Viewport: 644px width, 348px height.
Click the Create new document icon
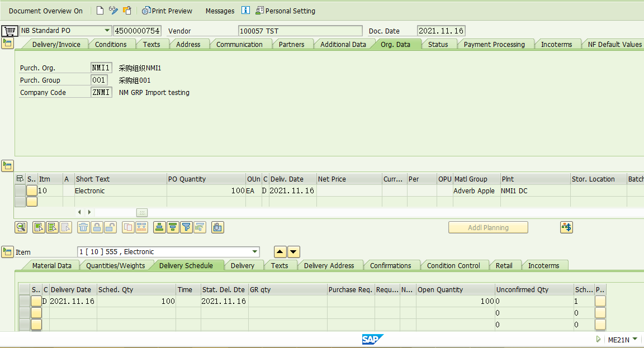[100, 11]
